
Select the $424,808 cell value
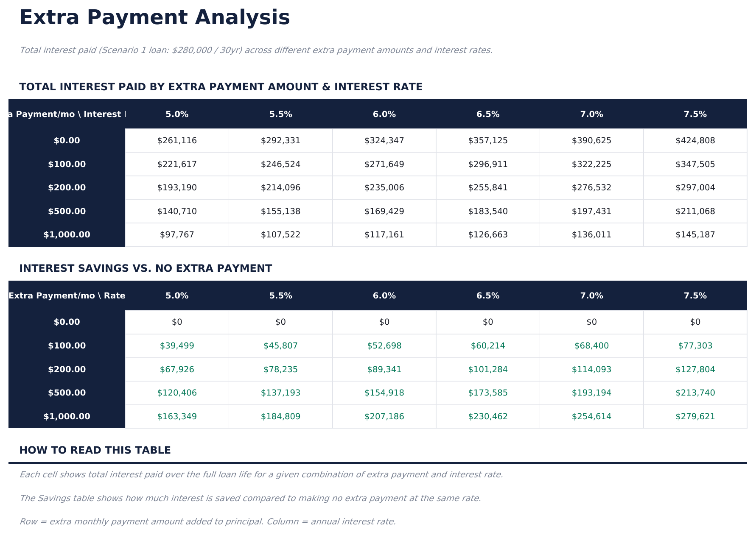695,140
